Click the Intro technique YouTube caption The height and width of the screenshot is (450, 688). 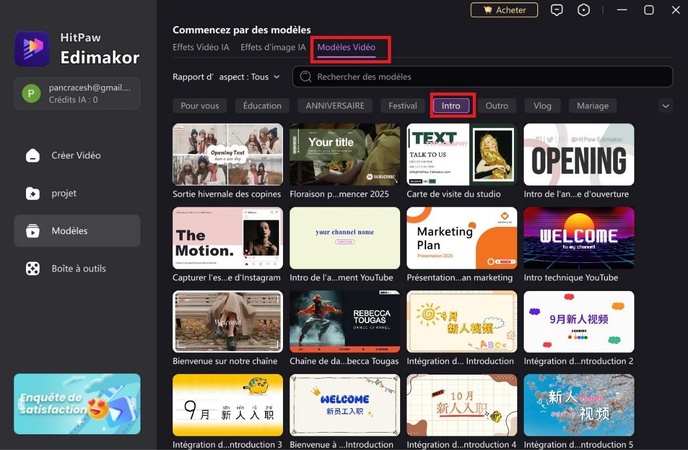pos(571,278)
